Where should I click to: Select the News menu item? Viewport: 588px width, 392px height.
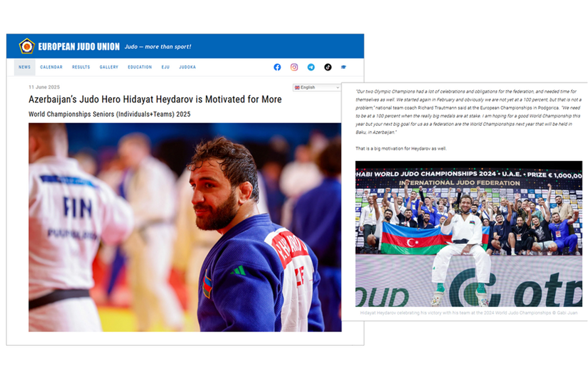click(24, 67)
